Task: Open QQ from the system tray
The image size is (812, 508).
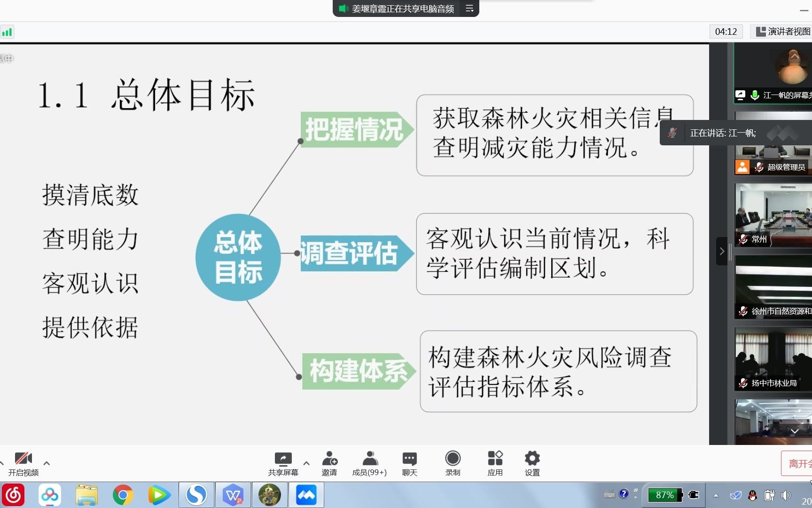Action: [x=752, y=495]
